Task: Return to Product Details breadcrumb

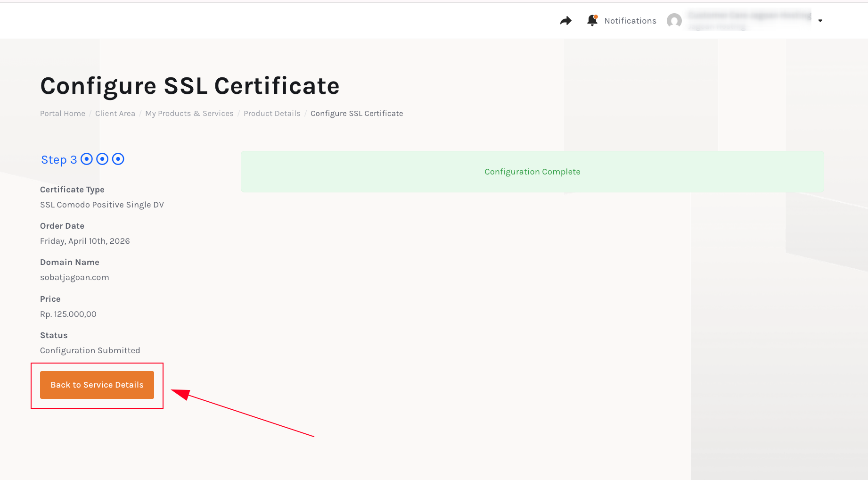Action: click(272, 114)
